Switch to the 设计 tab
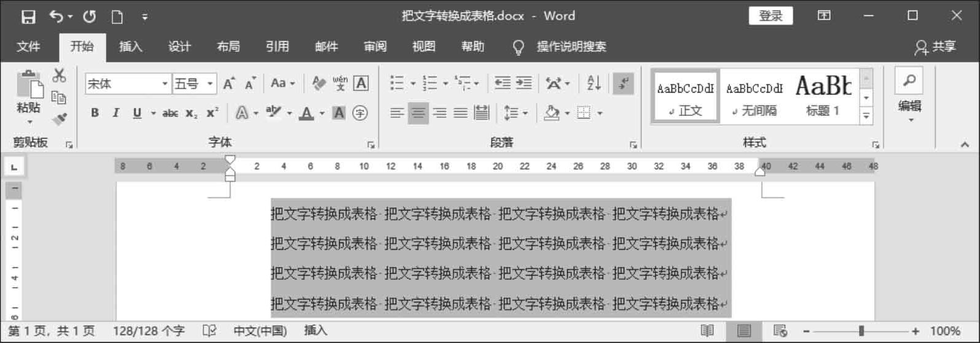Image resolution: width=980 pixels, height=343 pixels. tap(179, 47)
